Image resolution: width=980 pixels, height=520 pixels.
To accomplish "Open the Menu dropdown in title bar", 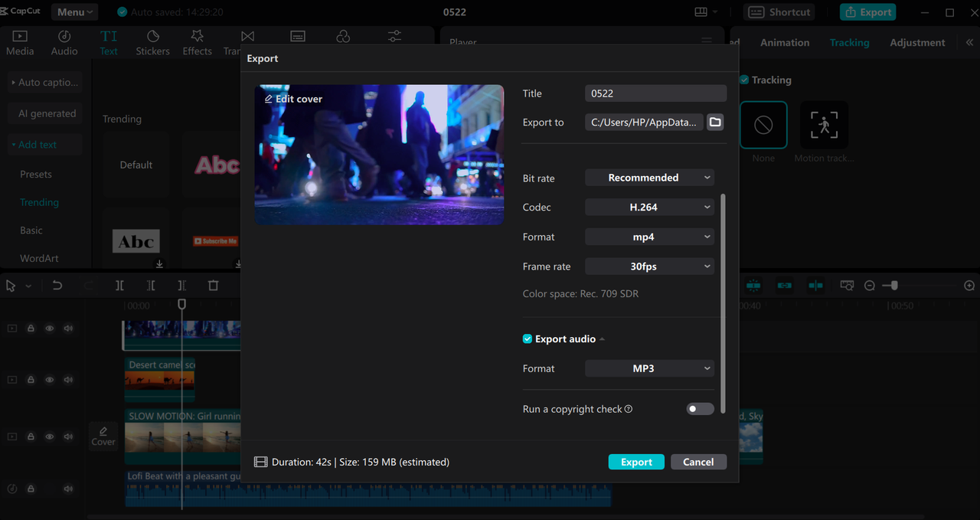I will (x=74, y=11).
